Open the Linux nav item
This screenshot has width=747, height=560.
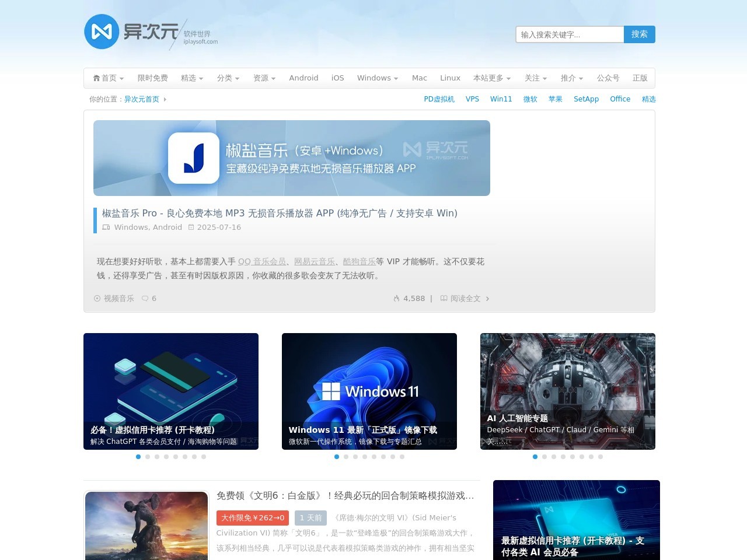click(451, 78)
